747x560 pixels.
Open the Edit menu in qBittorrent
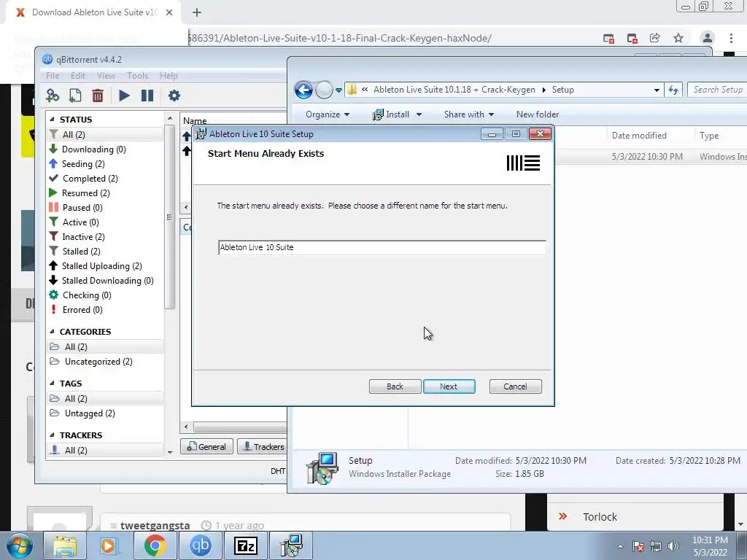pos(77,76)
